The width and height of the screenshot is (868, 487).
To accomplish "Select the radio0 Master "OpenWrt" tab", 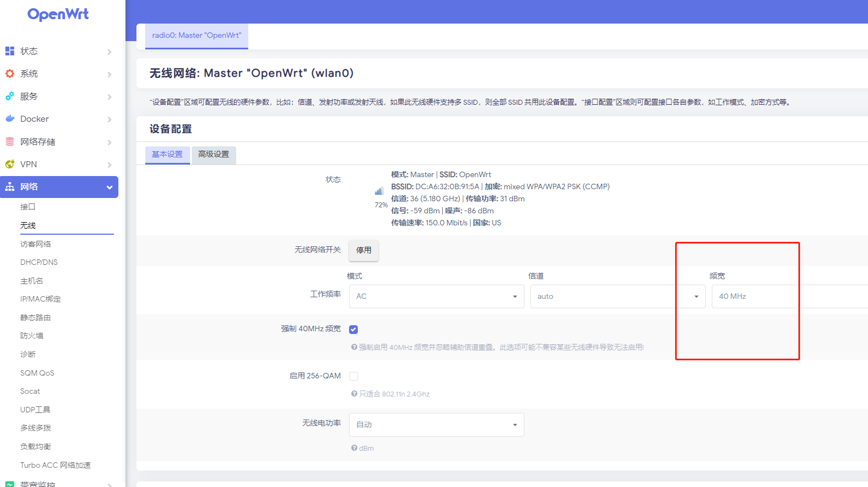I will coord(196,36).
